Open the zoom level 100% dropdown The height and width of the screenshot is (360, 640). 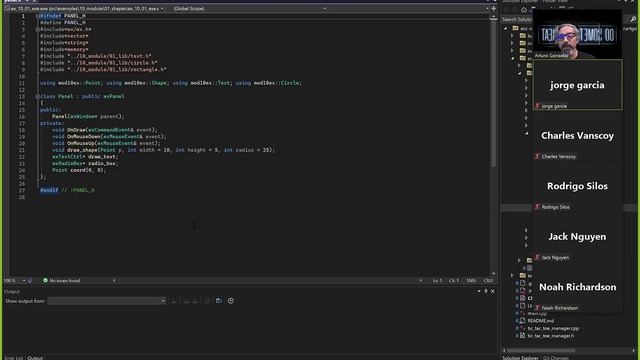(x=24, y=280)
